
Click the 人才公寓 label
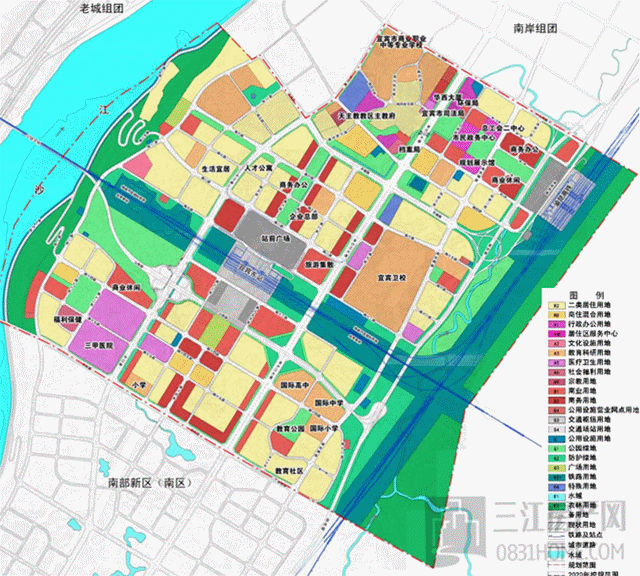click(x=258, y=168)
